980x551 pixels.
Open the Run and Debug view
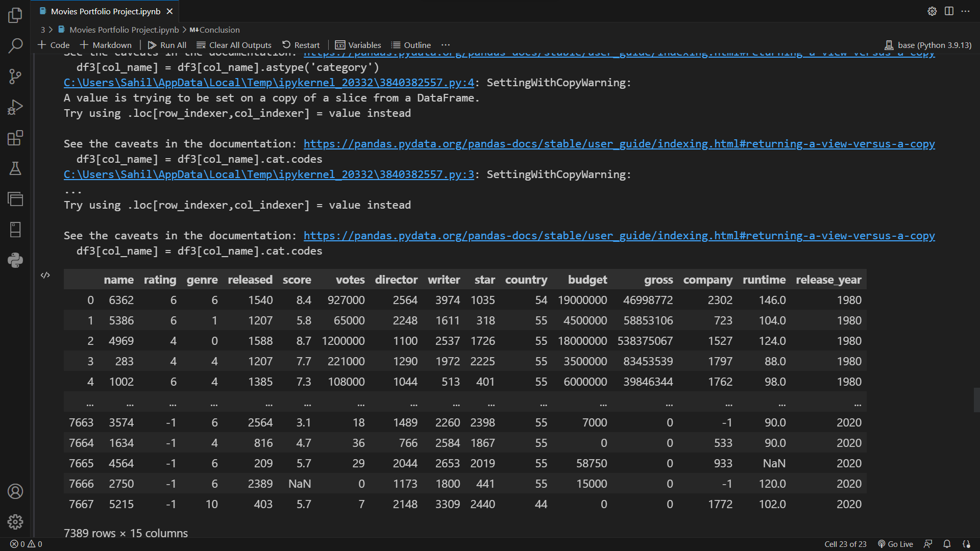pyautogui.click(x=15, y=107)
